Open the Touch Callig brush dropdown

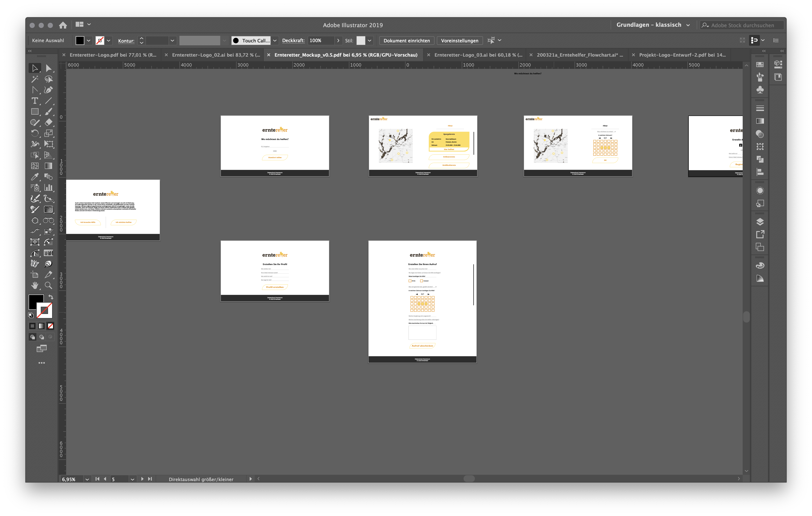(275, 41)
